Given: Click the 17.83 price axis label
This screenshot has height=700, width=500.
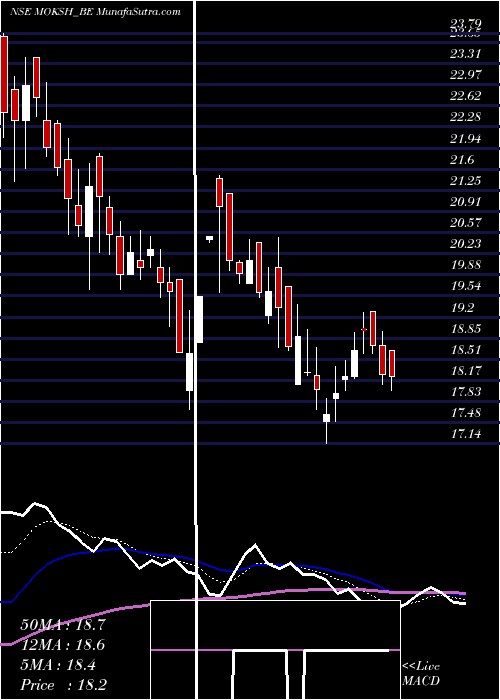Looking at the screenshot, I should 466,392.
